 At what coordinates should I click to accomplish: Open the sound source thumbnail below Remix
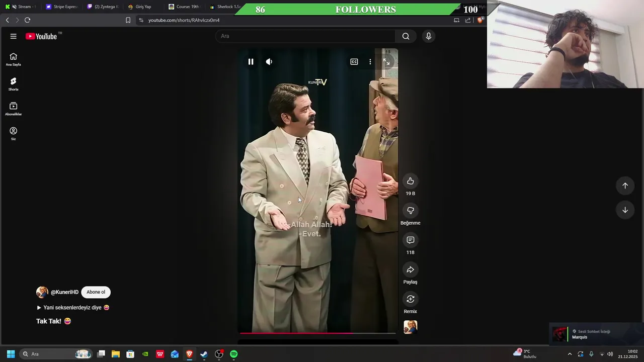pos(411,327)
